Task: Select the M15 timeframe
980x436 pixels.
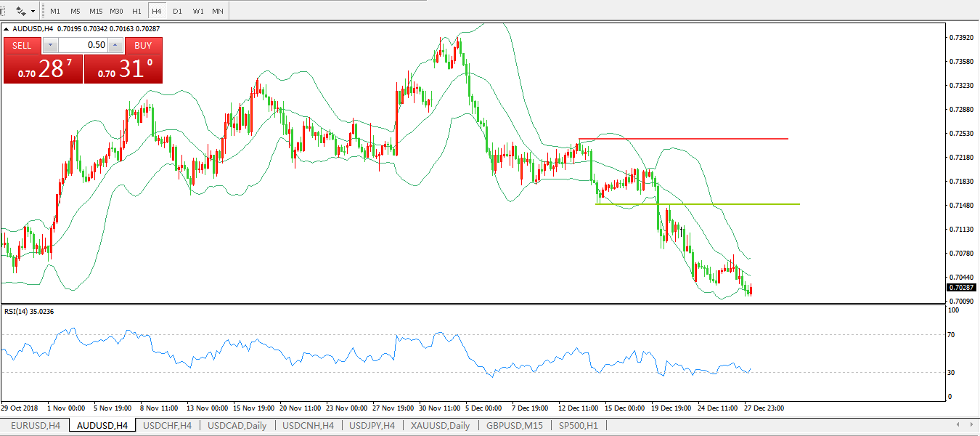Action: [x=96, y=12]
